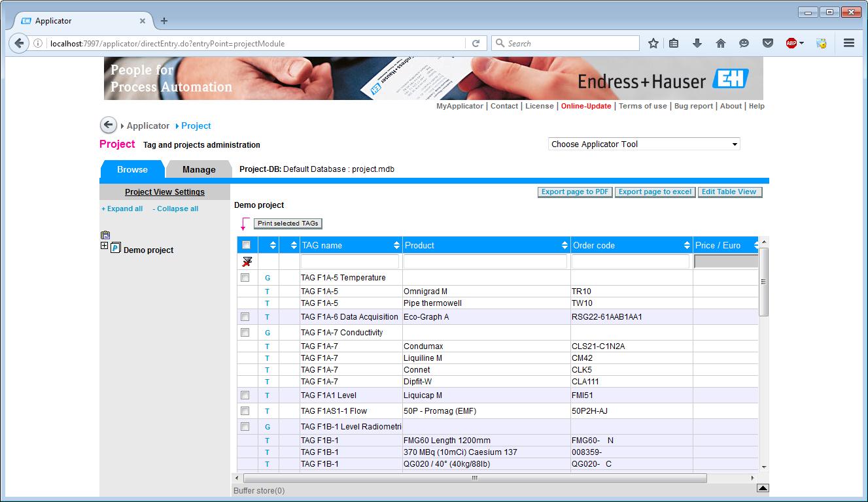
Task: Click the - Collapse all link
Action: (x=175, y=209)
